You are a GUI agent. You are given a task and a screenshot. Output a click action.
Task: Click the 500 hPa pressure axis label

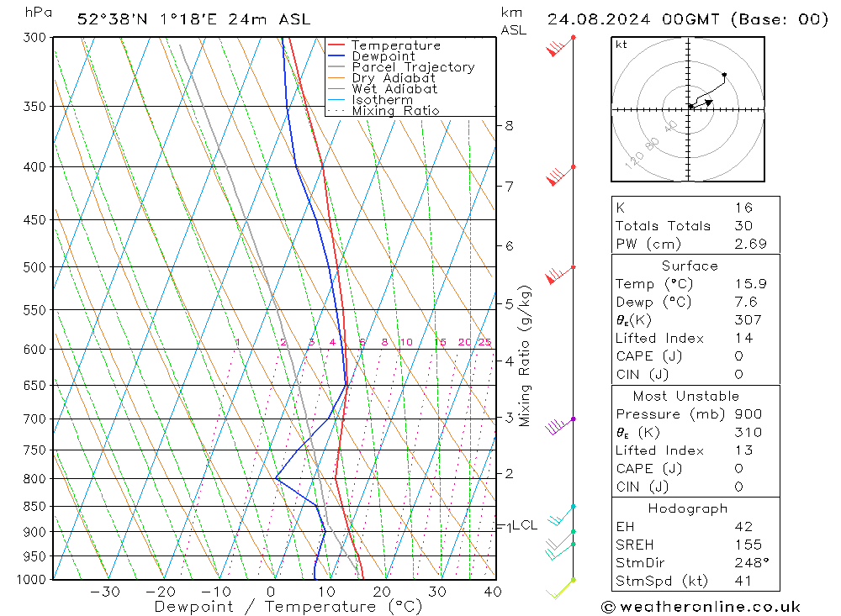34,267
